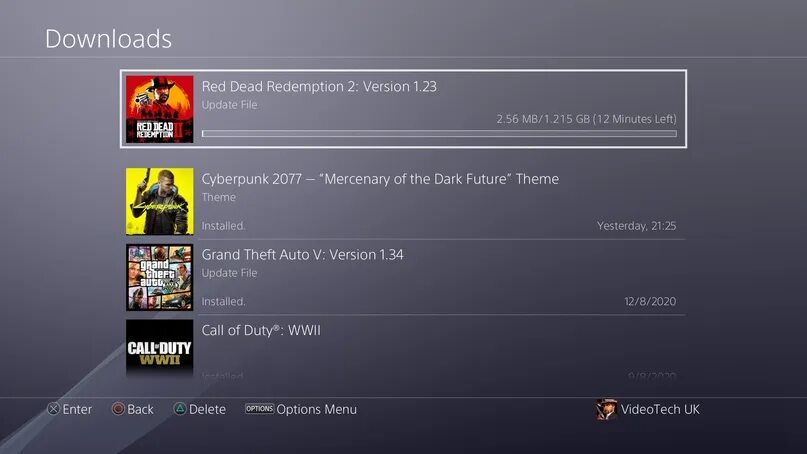
Task: Select Red Dead Redemption 2: Version 1.23 title
Action: [x=319, y=86]
